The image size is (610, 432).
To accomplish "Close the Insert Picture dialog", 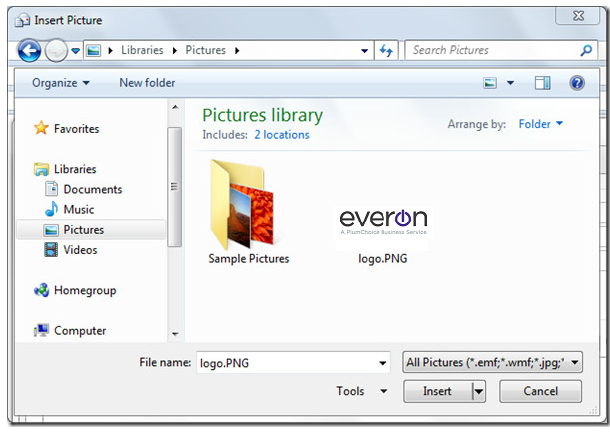I will [578, 16].
